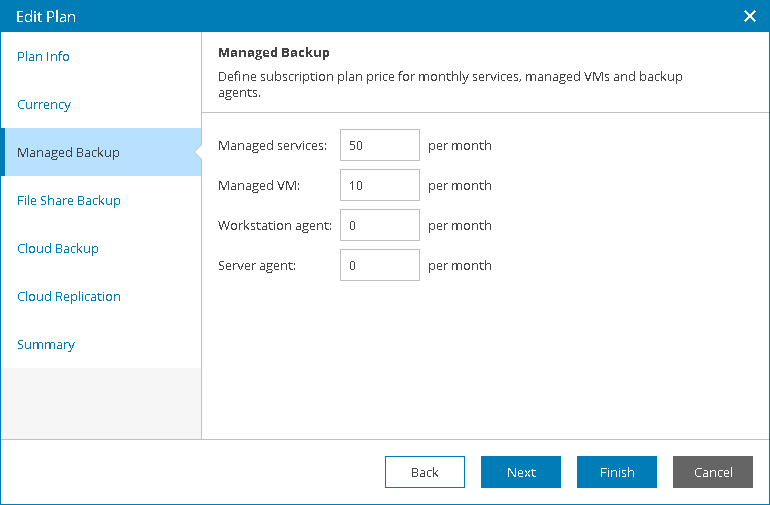Cancel editing the plan

[713, 472]
